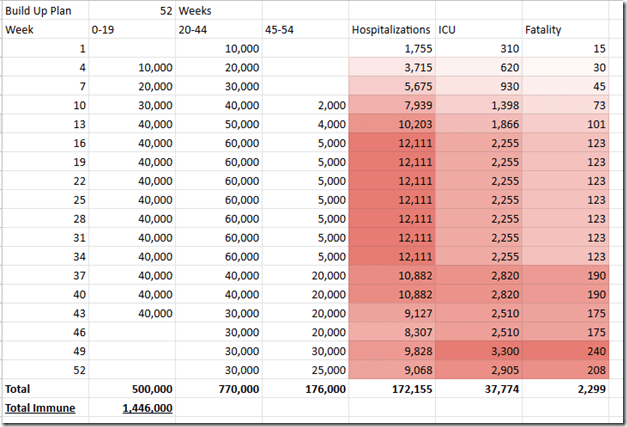The width and height of the screenshot is (627, 427).
Task: Select the 0-19 total of 500,000
Action: click(146, 388)
